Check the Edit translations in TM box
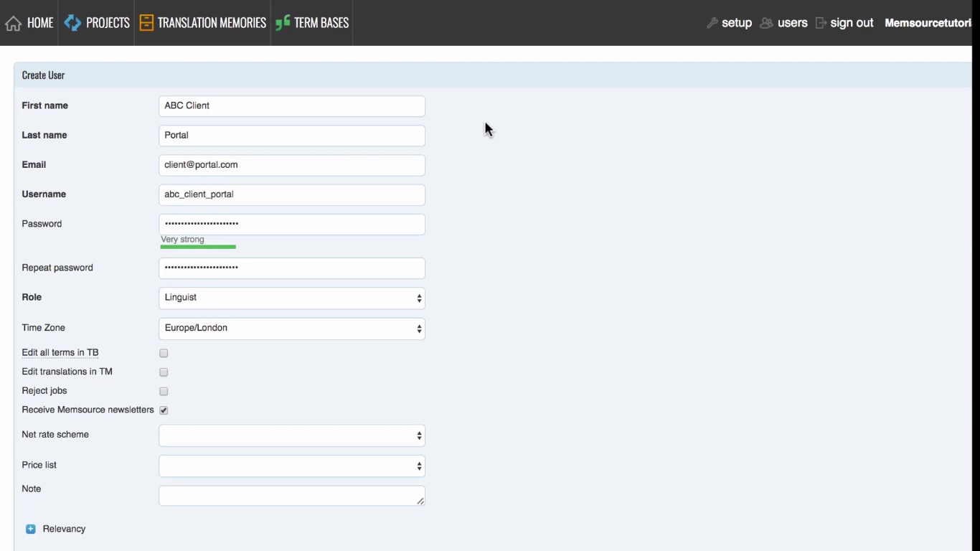The width and height of the screenshot is (980, 551). 164,372
